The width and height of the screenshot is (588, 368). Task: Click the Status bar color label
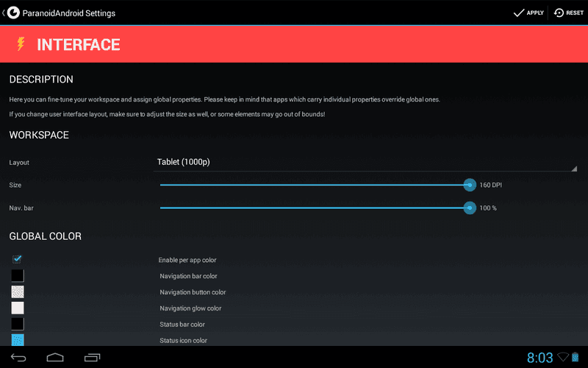182,325
